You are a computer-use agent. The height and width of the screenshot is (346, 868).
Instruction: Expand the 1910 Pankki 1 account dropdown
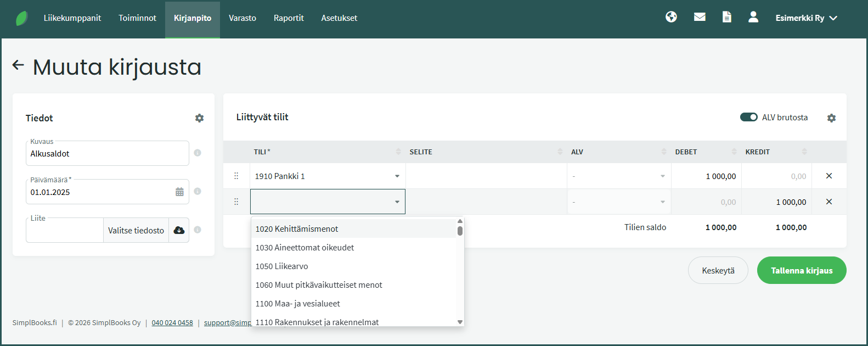click(397, 176)
